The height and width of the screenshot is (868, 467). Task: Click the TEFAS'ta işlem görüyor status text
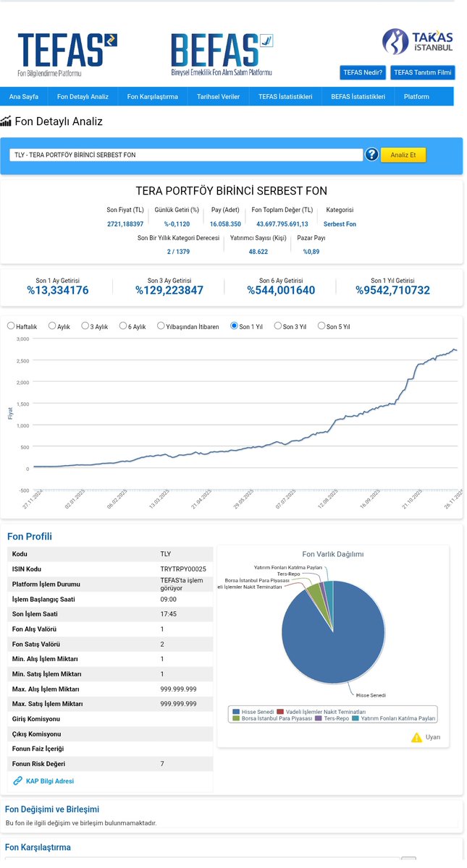click(x=181, y=584)
